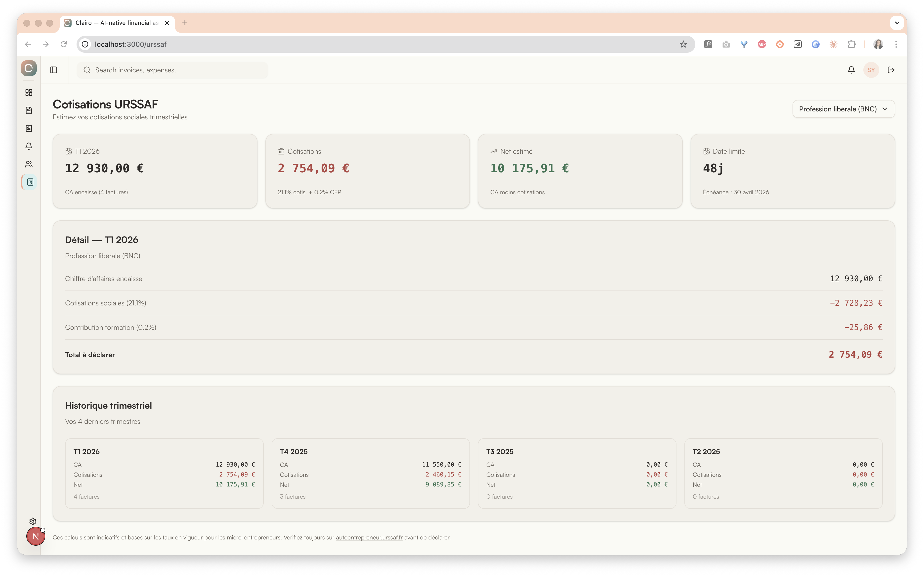The width and height of the screenshot is (924, 576).
Task: Open the reminders bell icon in sidebar
Action: [x=29, y=146]
